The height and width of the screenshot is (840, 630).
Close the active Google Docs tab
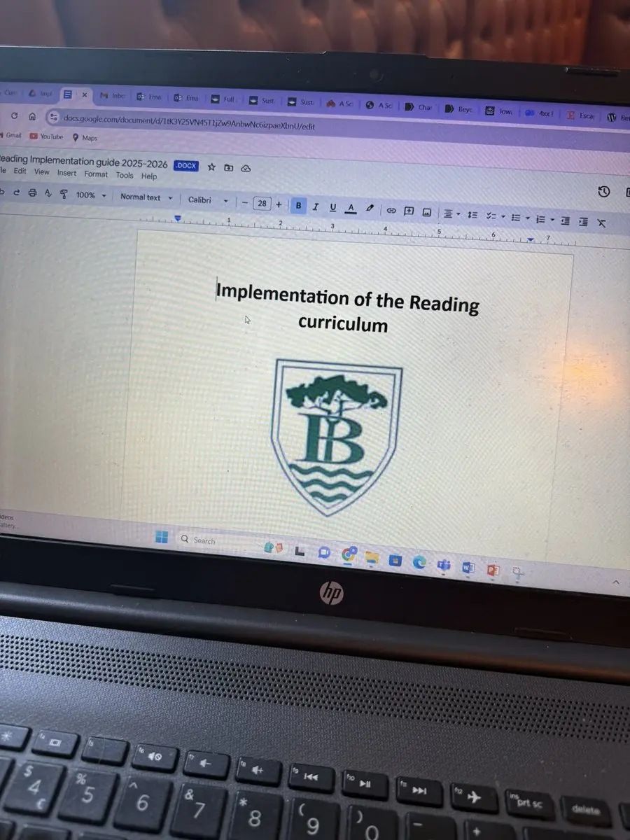coord(85,94)
